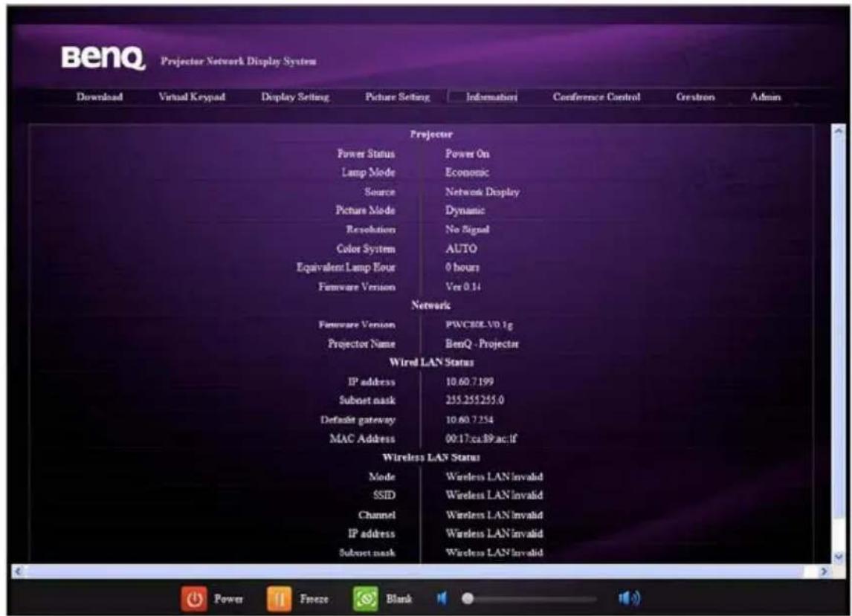Click the volume down speaker icon

(x=442, y=599)
